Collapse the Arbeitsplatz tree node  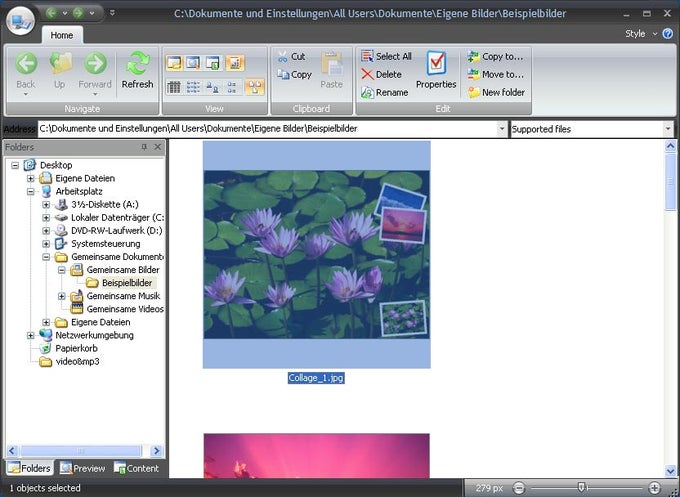pos(30,191)
